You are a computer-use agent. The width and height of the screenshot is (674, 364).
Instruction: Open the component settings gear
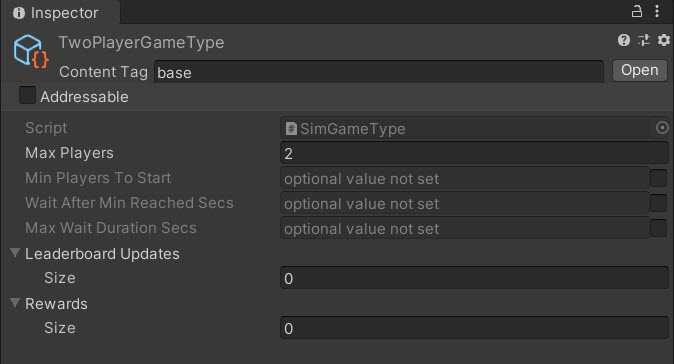(664, 40)
